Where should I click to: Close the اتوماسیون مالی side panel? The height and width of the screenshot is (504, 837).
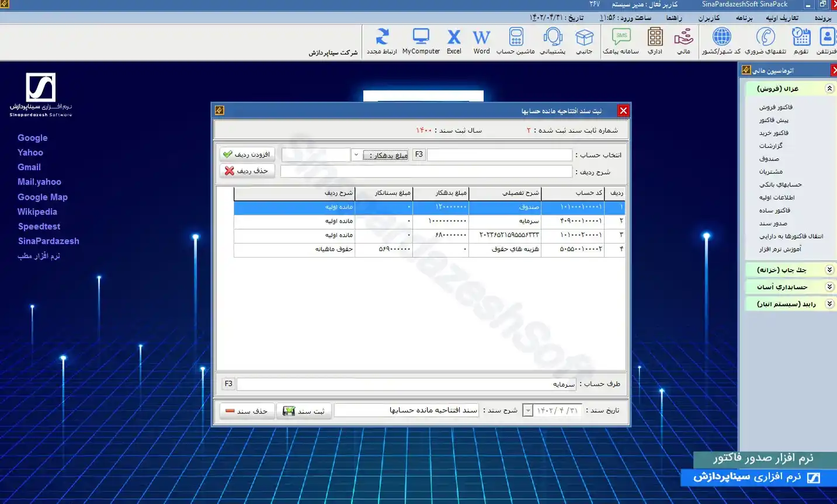(834, 70)
